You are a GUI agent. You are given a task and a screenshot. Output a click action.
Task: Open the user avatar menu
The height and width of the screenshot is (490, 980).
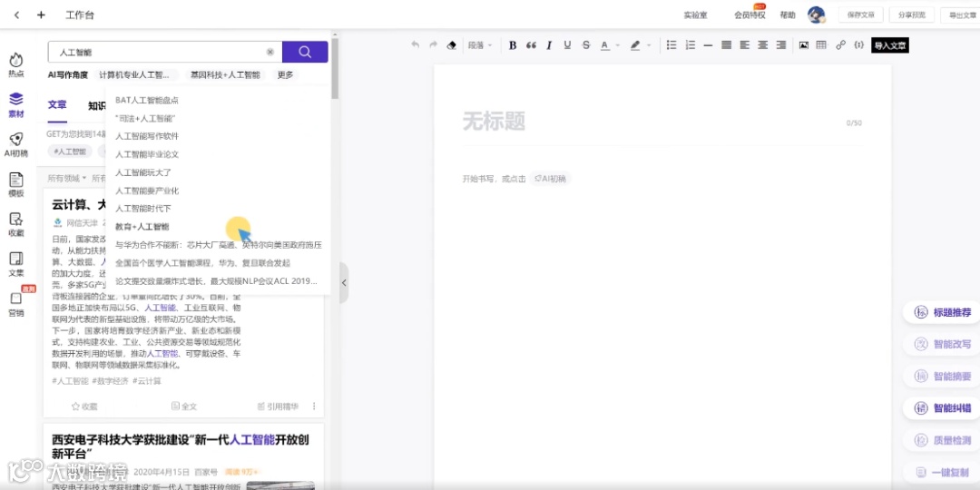tap(817, 15)
